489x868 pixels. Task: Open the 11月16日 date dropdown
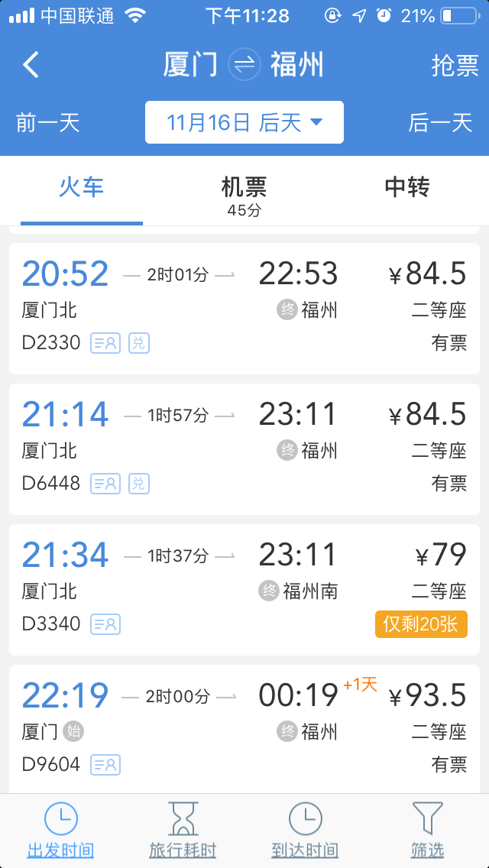[x=244, y=122]
